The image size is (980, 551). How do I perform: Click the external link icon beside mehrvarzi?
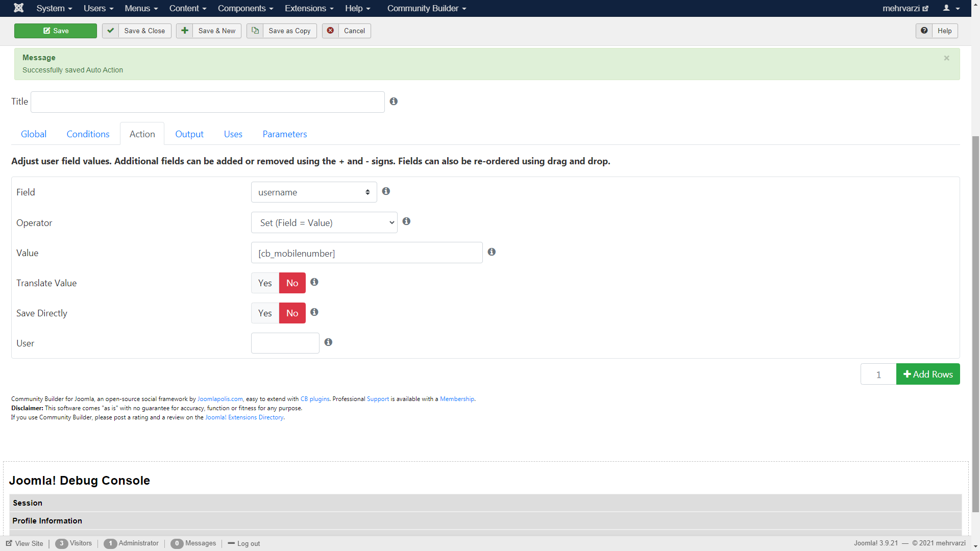click(925, 9)
